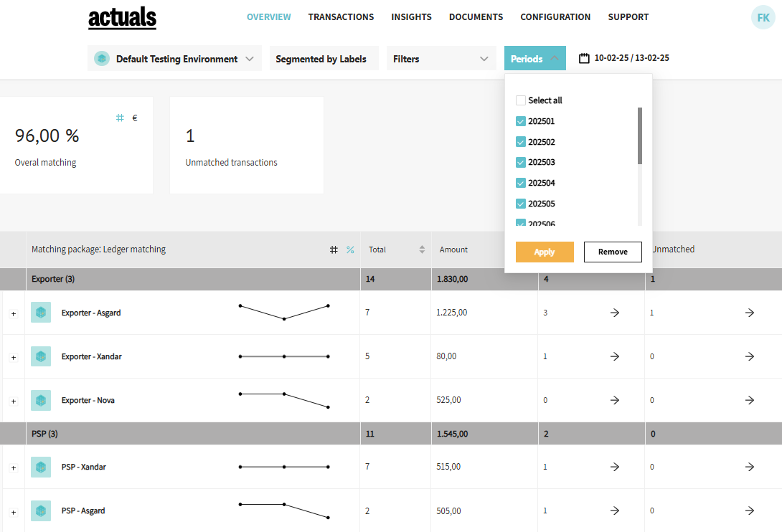Screen dimensions: 782x532
Task: Click the Remove periods button
Action: [x=613, y=252]
